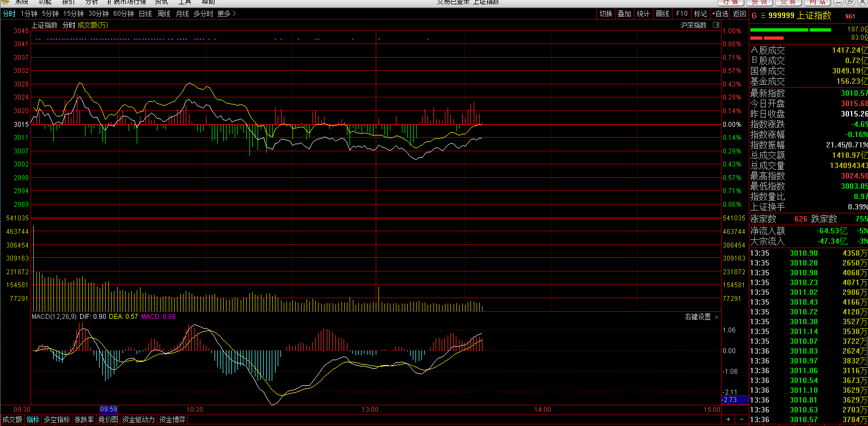Open the 工具 menu
Screen dimensions: 868x426
[x=185, y=2]
